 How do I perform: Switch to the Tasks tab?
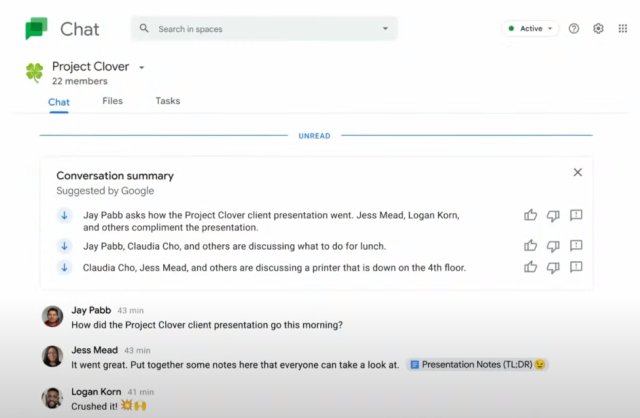coord(167,101)
